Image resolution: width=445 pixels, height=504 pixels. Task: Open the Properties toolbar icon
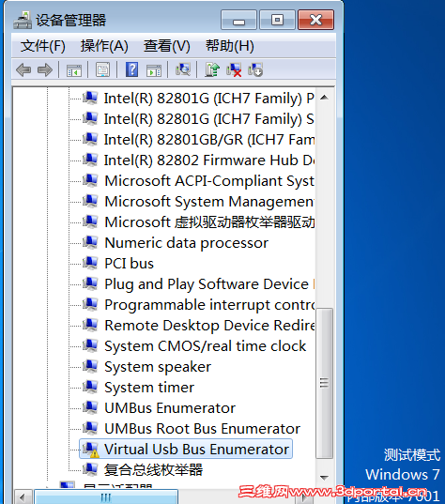click(x=103, y=69)
